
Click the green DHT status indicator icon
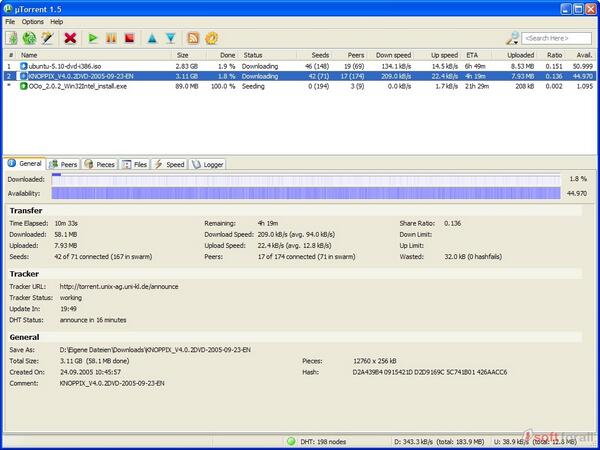tap(291, 441)
